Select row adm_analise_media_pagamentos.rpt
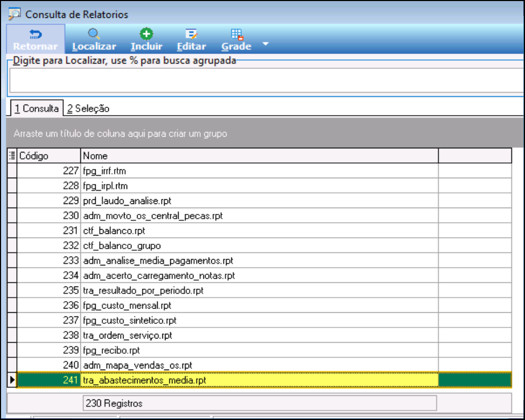The height and width of the screenshot is (420, 525). coord(260,261)
